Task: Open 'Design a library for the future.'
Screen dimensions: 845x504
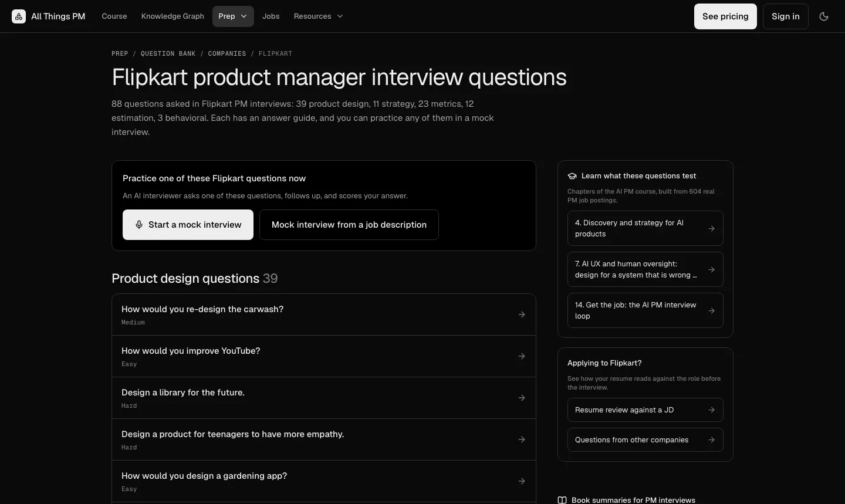Action: [x=324, y=398]
